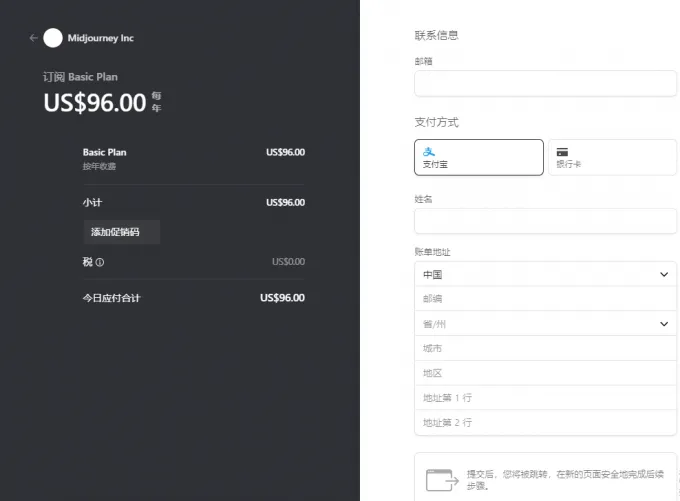Click the 地址第 1 行 field
The image size is (680, 501).
point(545,398)
